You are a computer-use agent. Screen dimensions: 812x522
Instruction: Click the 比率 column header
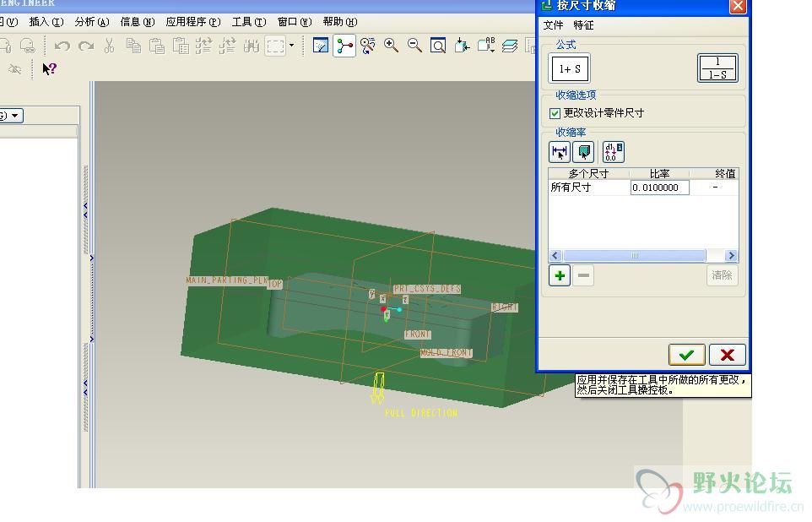659,174
